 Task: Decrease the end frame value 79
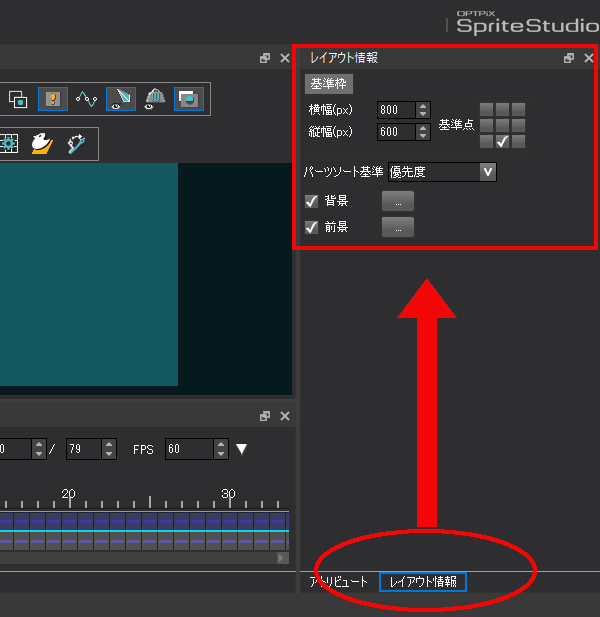pos(109,454)
